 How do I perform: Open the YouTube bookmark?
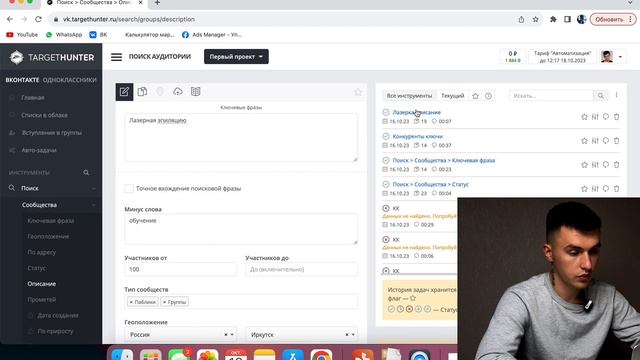(x=22, y=35)
